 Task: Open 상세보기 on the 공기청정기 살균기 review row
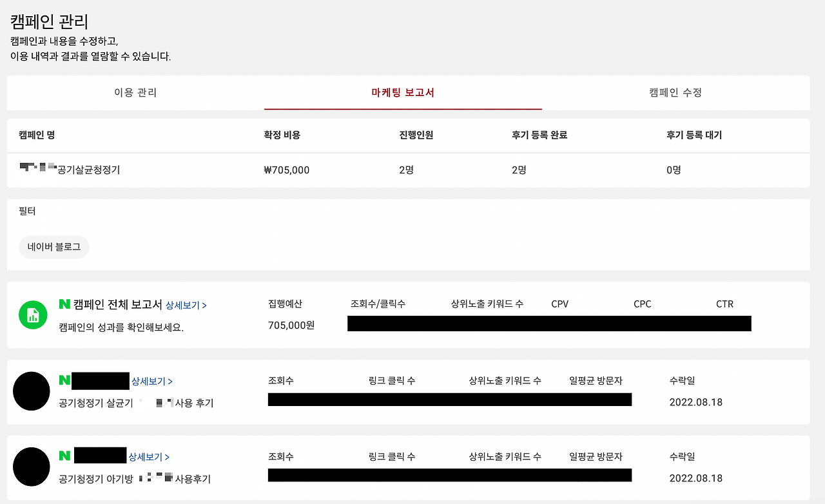click(x=151, y=381)
